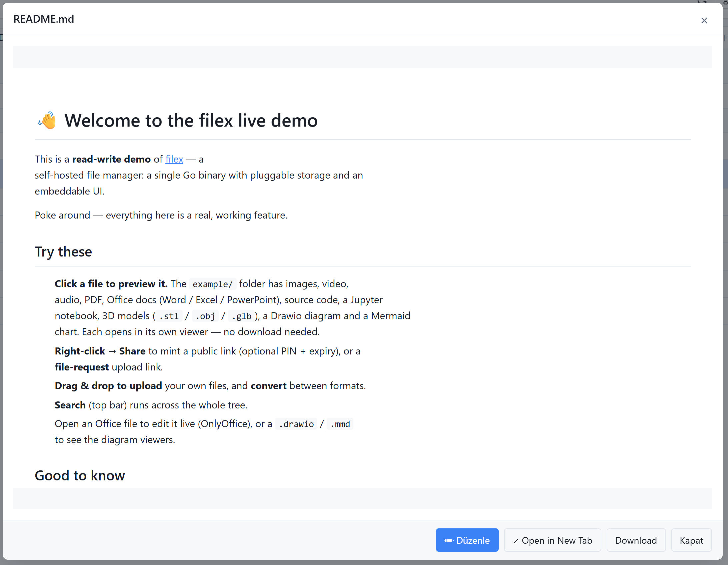Screen dimensions: 728x565
Task: Click the "Welcome to the filex live demo" heading
Action: point(191,120)
